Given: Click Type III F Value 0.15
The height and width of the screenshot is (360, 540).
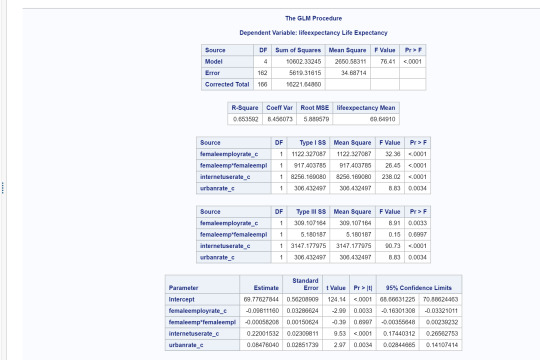Looking at the screenshot, I should coord(394,234).
